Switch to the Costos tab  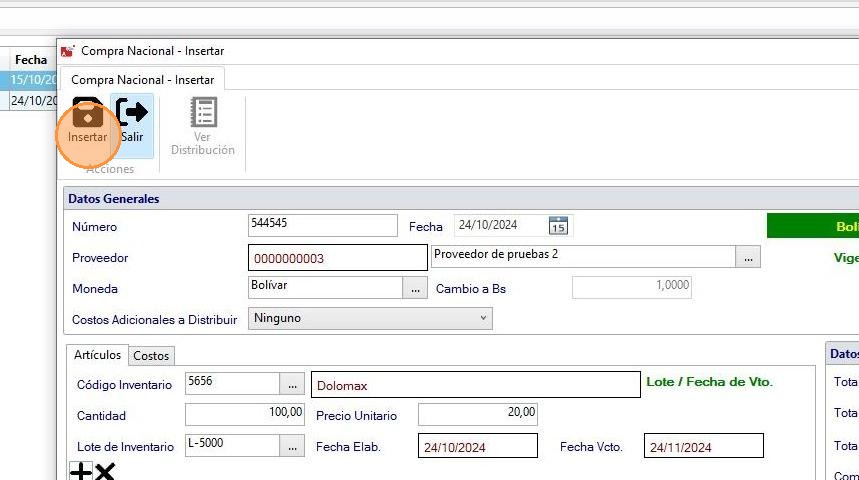click(x=151, y=356)
